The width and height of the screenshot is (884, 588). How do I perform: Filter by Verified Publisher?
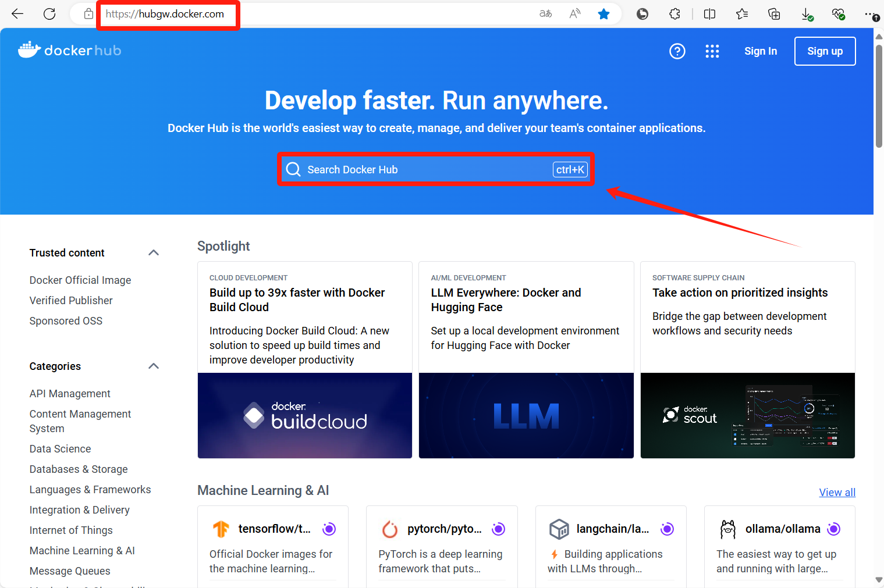[x=71, y=301]
